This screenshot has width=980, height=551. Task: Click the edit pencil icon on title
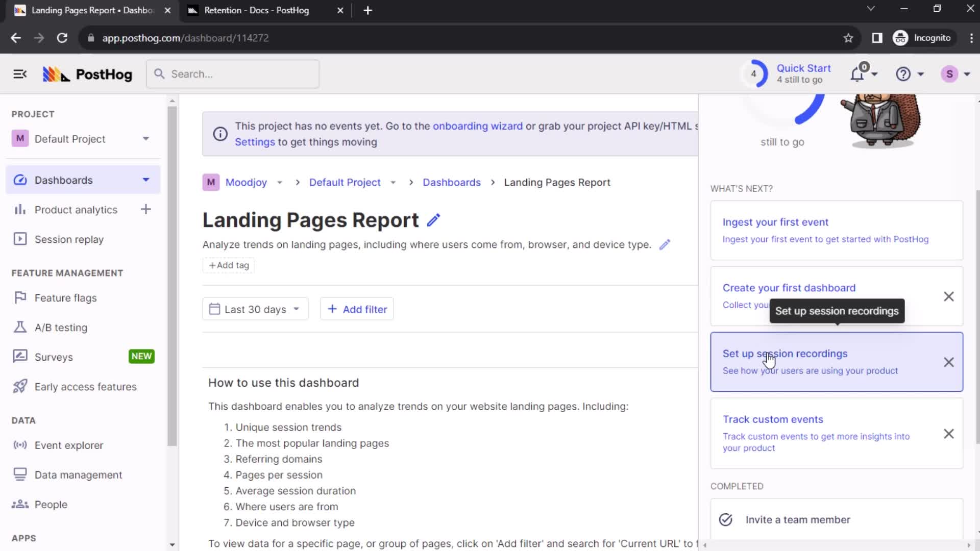[433, 219]
